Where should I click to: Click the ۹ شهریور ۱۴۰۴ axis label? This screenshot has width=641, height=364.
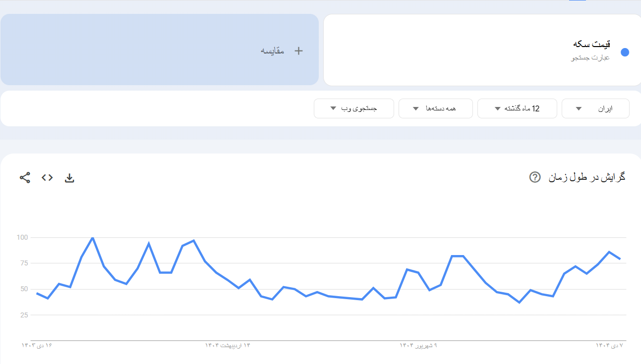tap(418, 345)
